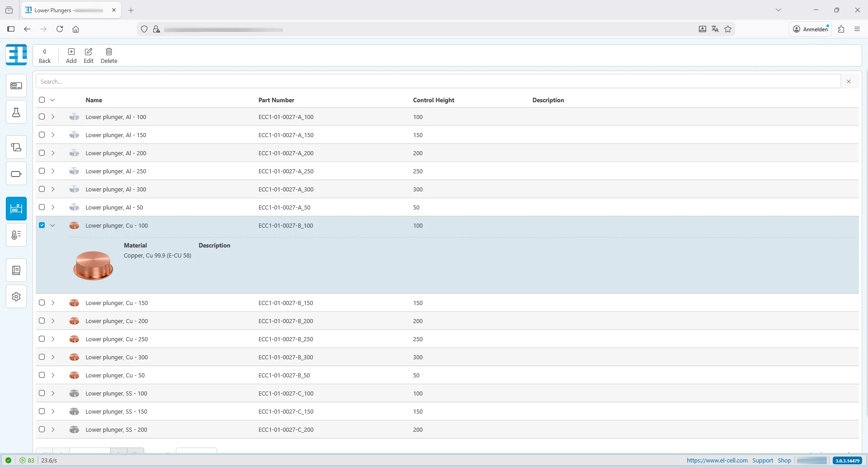Expand the Lower plunger, SS - 100 row
The image size is (868, 467).
click(53, 393)
